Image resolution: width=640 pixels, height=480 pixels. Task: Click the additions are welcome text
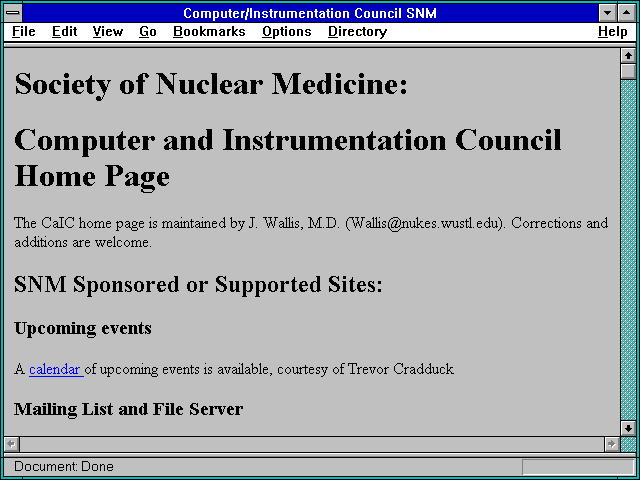click(83, 242)
